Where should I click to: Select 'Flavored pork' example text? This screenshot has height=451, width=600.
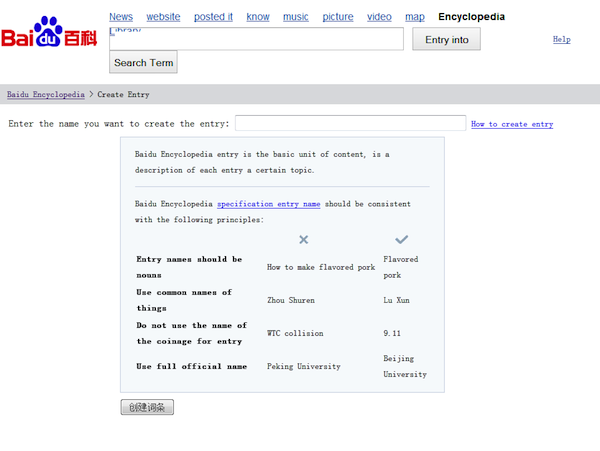pyautogui.click(x=401, y=267)
